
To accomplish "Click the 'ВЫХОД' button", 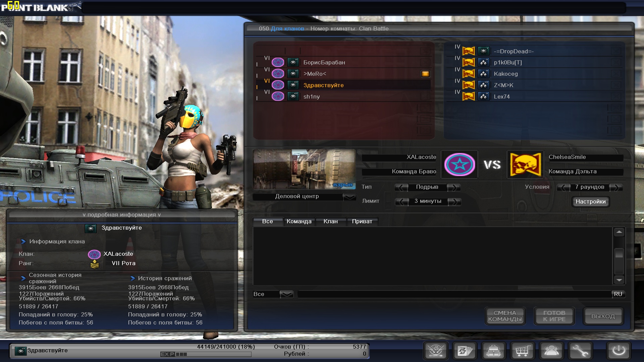I will point(603,316).
